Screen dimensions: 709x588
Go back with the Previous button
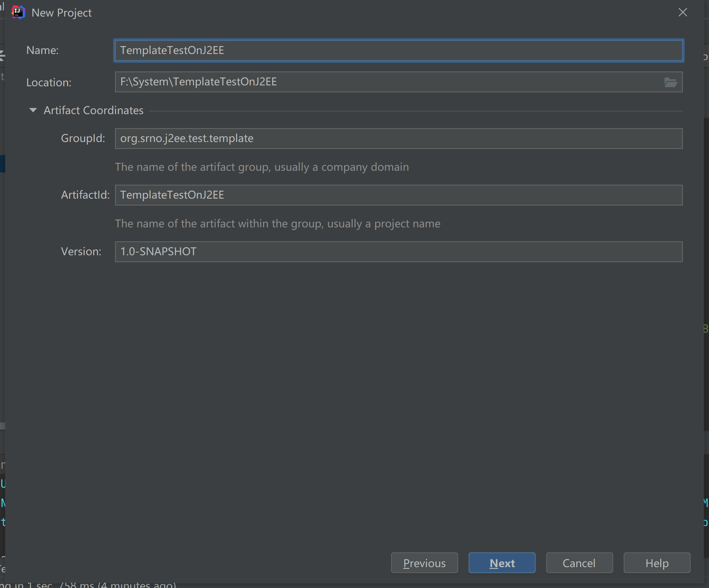point(424,563)
